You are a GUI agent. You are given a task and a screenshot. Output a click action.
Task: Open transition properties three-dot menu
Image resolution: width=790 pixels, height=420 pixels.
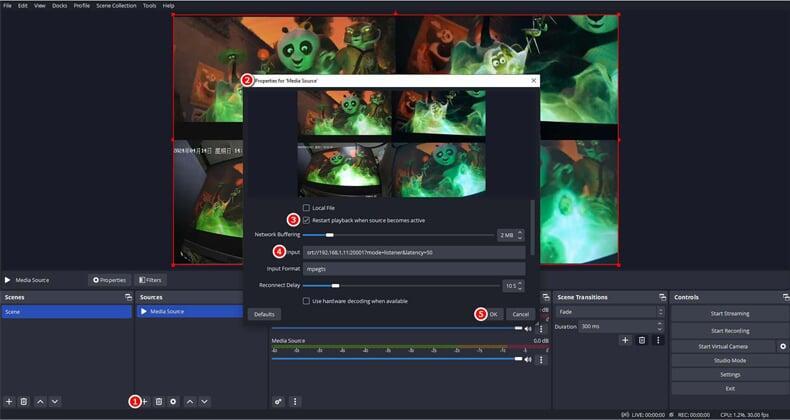coord(658,340)
